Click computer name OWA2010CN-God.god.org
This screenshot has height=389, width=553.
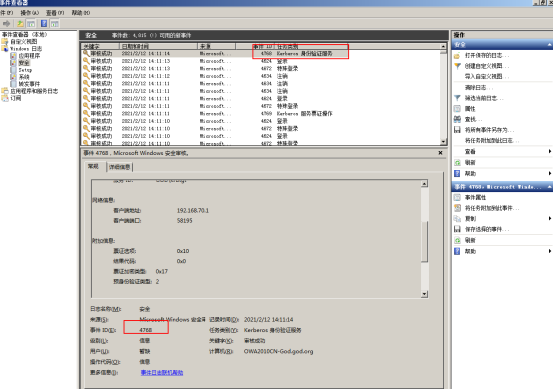tap(278, 351)
